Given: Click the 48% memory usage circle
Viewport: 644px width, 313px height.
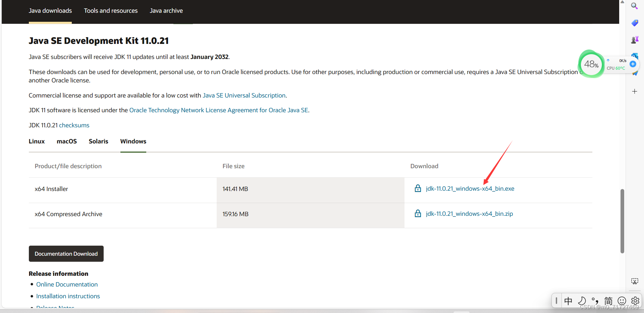Looking at the screenshot, I should coord(591,64).
